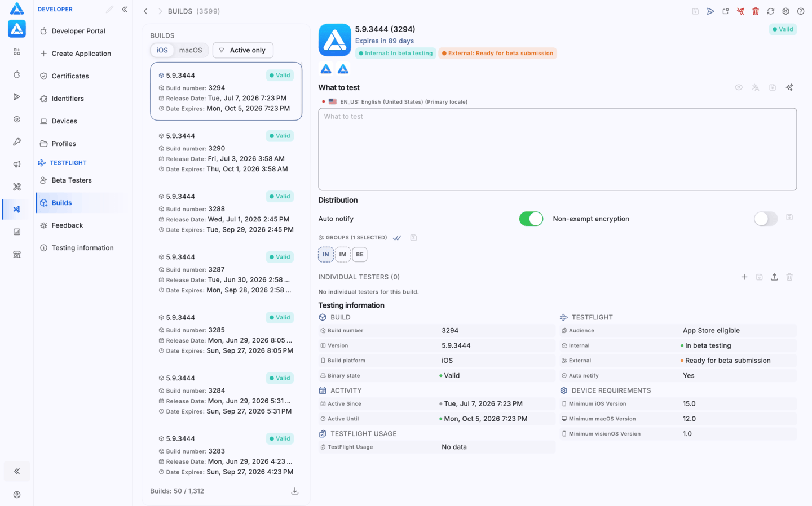The height and width of the screenshot is (506, 812).
Task: Click the AI sparkle icon for What to test
Action: click(789, 87)
